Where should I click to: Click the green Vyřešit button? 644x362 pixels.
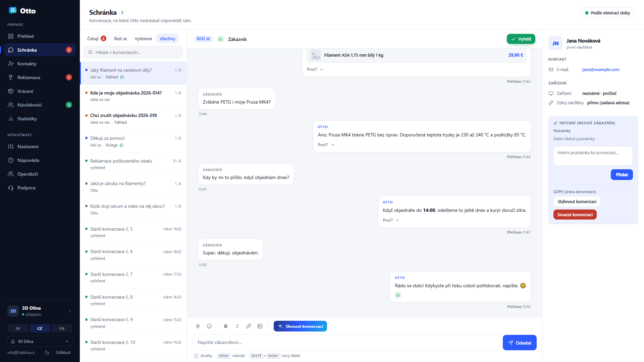point(521,39)
